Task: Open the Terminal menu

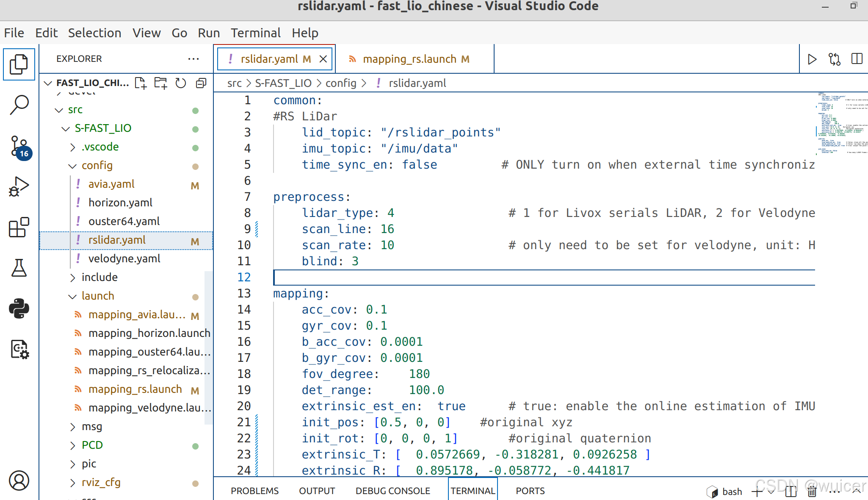Action: click(x=256, y=33)
